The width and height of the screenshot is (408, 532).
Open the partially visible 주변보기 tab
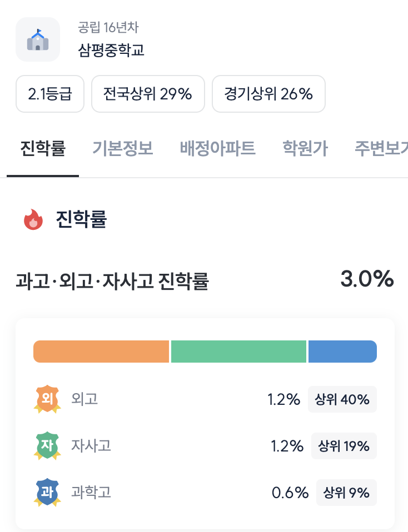click(381, 149)
